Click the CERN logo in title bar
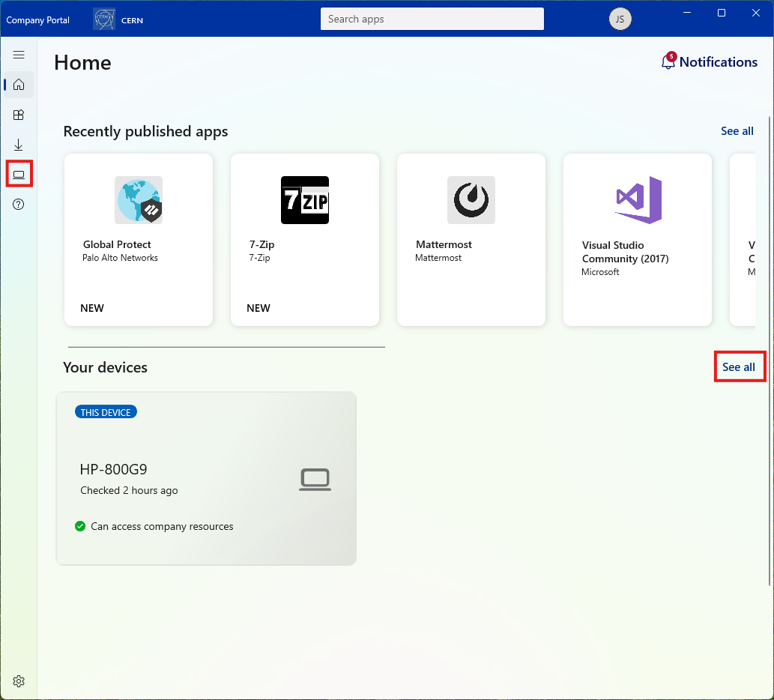Viewport: 774px width, 700px height. point(104,19)
